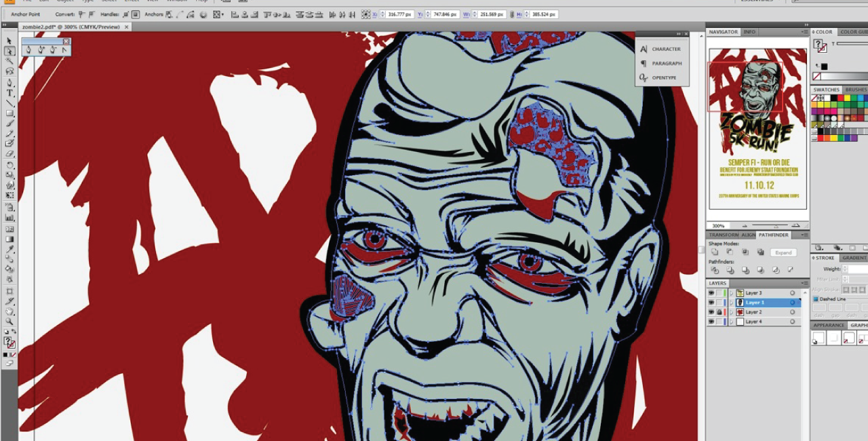
Task: Open the Paragraph panel
Action: (x=660, y=63)
